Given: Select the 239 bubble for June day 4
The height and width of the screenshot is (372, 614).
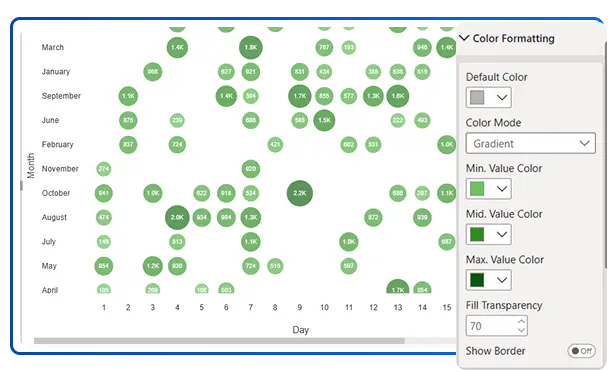Looking at the screenshot, I should coord(177,120).
